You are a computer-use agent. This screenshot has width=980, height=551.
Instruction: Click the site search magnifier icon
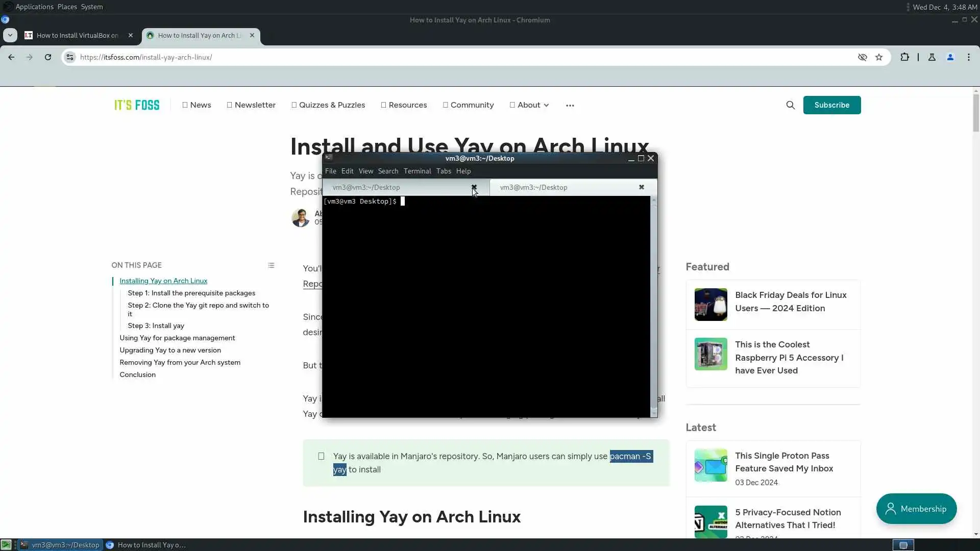790,105
